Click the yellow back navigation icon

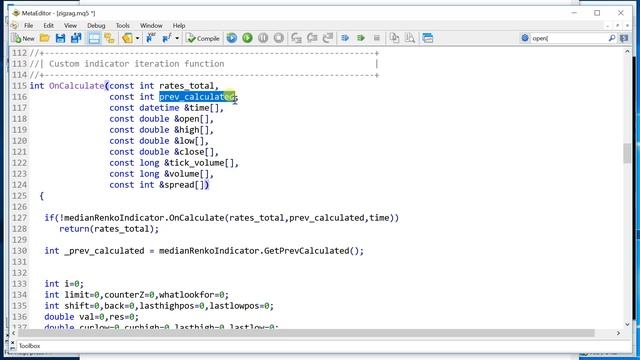pyautogui.click(x=127, y=38)
